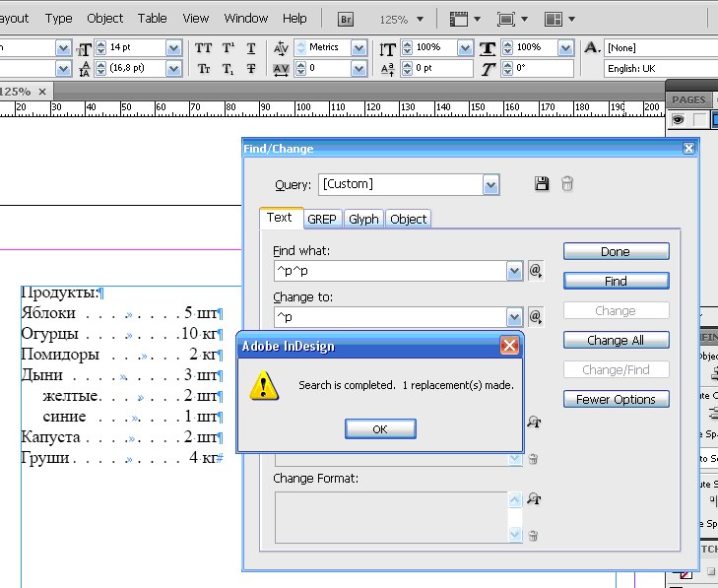Click the Done button

tap(616, 251)
